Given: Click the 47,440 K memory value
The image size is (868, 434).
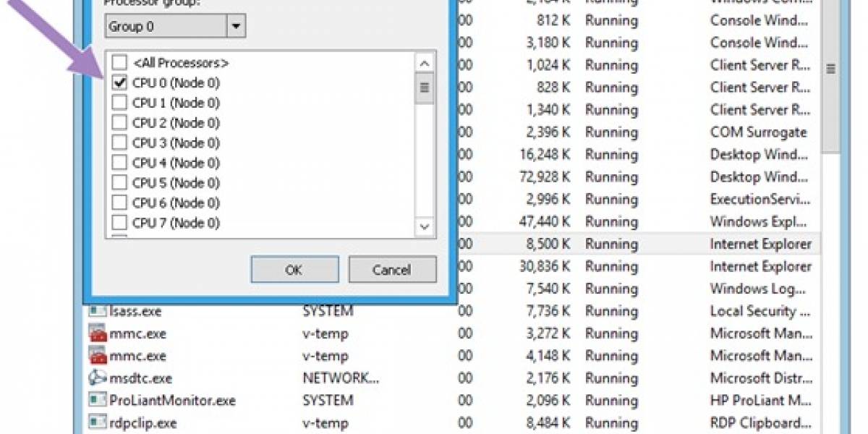Looking at the screenshot, I should tap(545, 221).
